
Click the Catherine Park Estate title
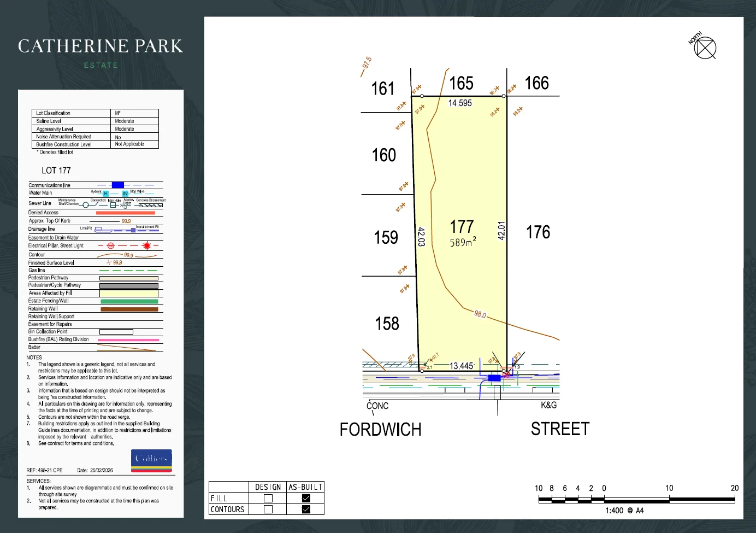click(101, 52)
